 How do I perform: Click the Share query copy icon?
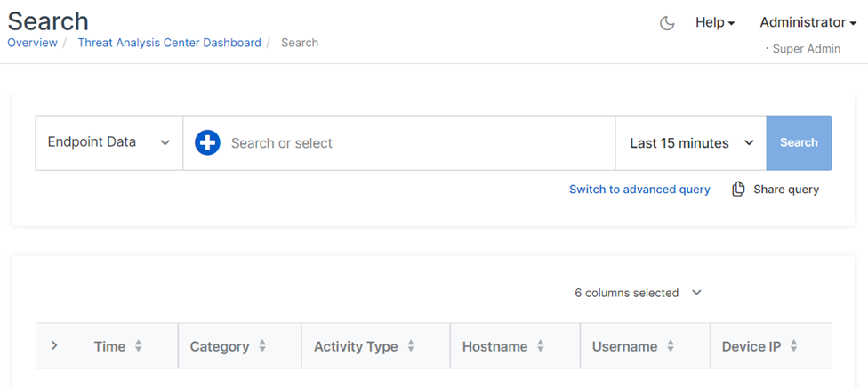[738, 189]
